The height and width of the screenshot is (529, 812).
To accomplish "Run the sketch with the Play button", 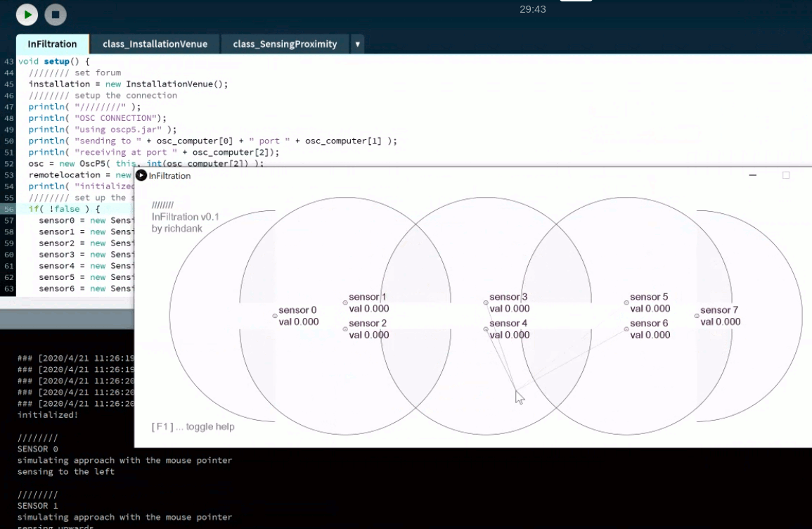I will 27,14.
